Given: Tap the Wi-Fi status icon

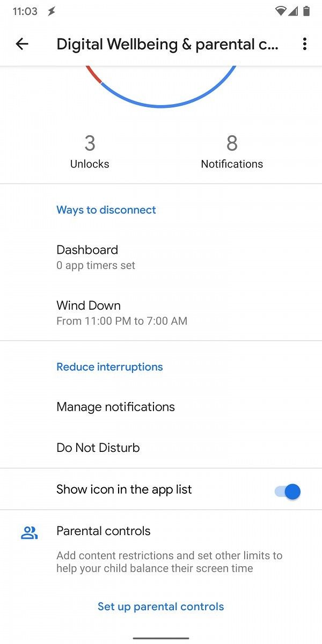Looking at the screenshot, I should point(281,11).
